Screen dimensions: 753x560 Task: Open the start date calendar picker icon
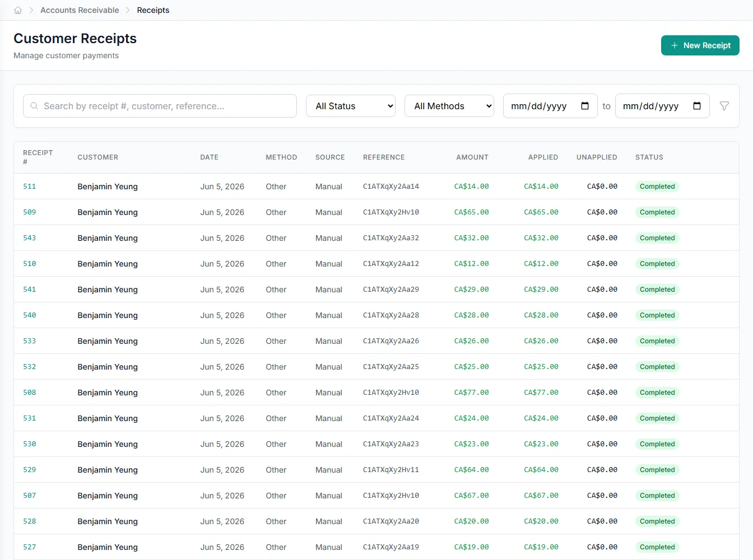pos(585,106)
